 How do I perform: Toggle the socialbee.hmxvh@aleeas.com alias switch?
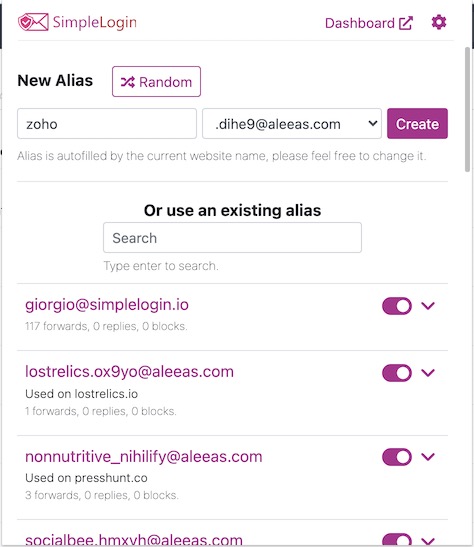397,539
